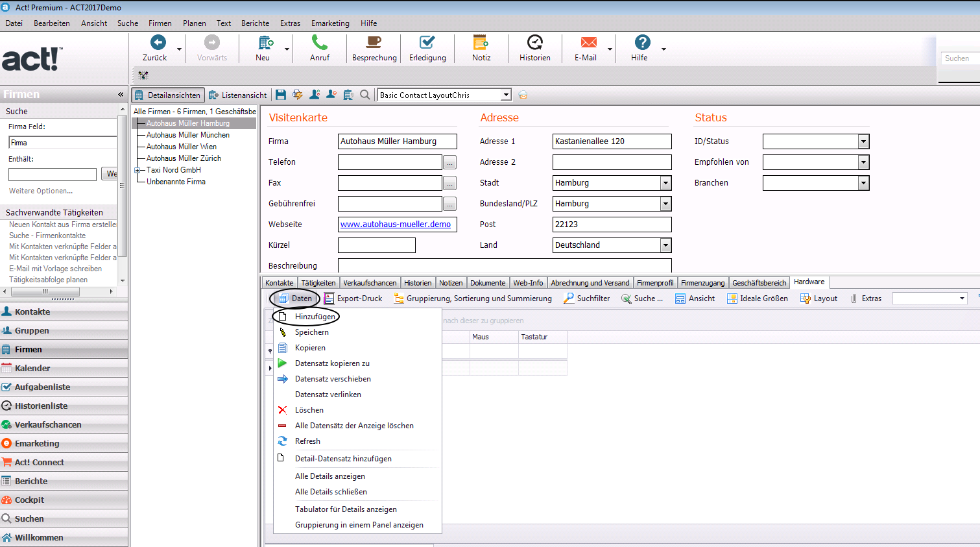Open dropdown arrow next to Neu

287,49
